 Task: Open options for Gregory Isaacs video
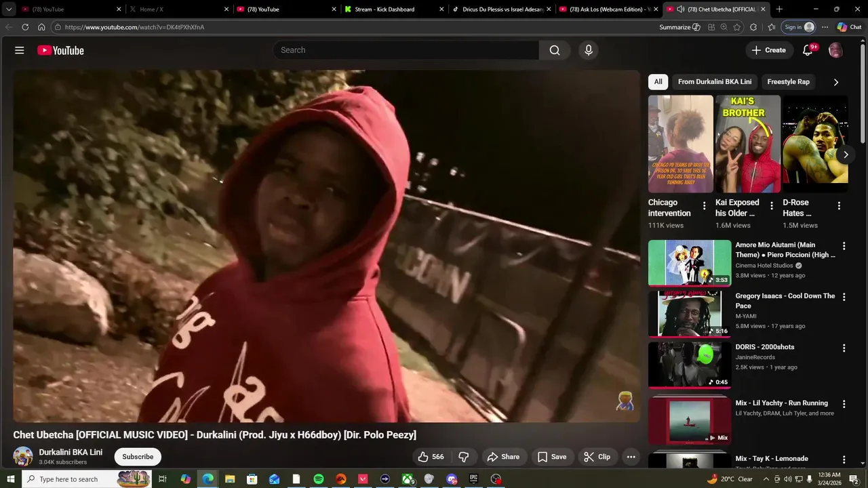pos(844,297)
